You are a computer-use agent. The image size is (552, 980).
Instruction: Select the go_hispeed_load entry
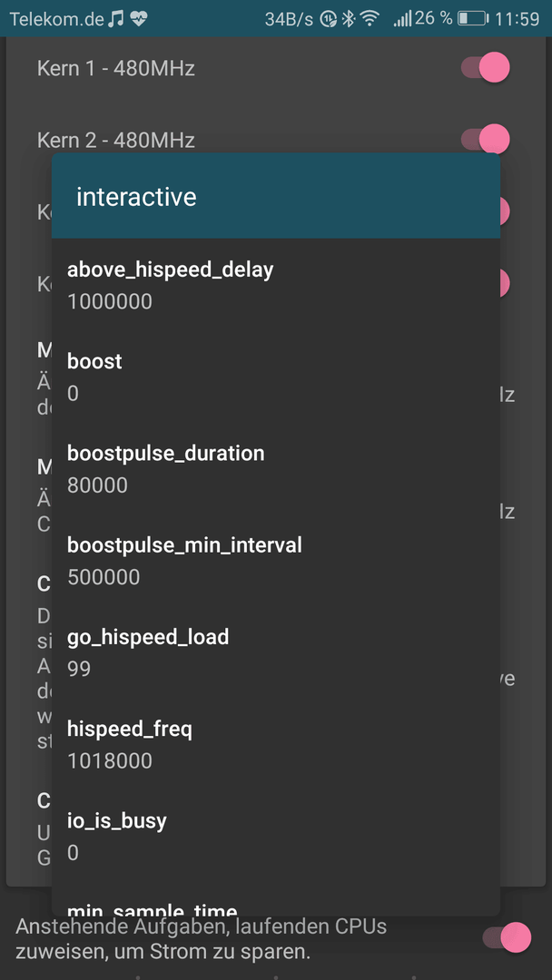276,652
